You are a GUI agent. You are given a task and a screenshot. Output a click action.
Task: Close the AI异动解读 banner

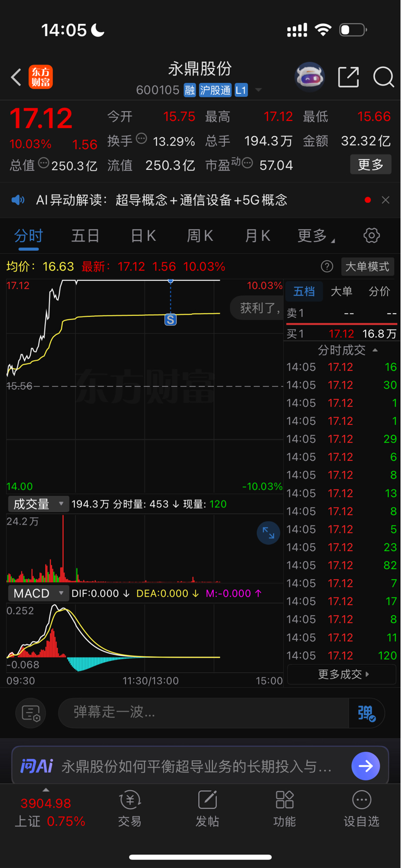tap(385, 200)
